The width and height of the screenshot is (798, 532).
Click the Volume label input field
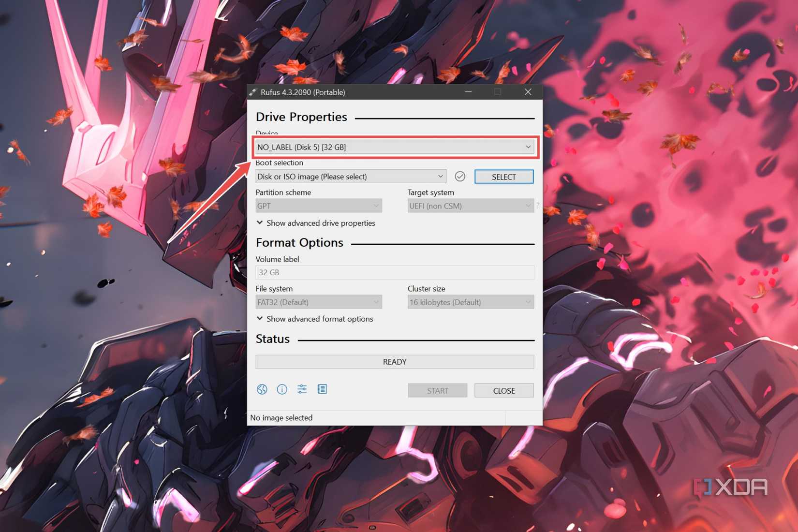click(x=395, y=272)
